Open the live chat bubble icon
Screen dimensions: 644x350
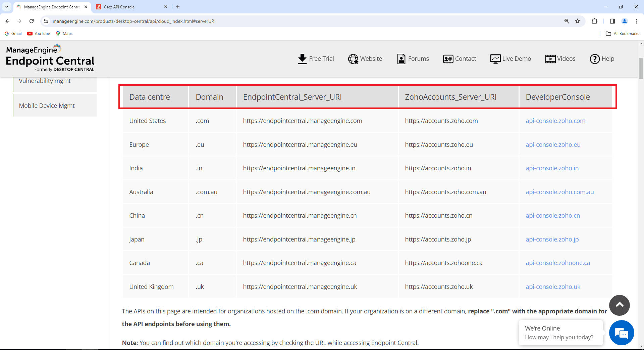622,333
